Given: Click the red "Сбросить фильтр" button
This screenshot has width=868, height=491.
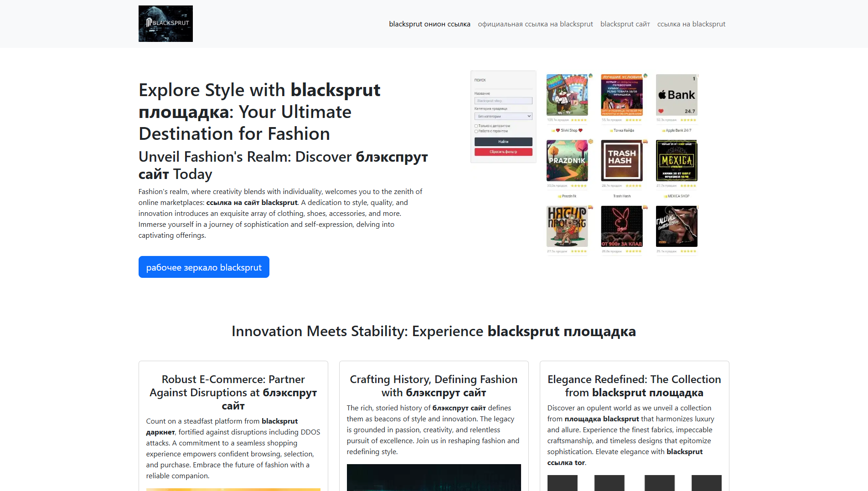Looking at the screenshot, I should [503, 152].
